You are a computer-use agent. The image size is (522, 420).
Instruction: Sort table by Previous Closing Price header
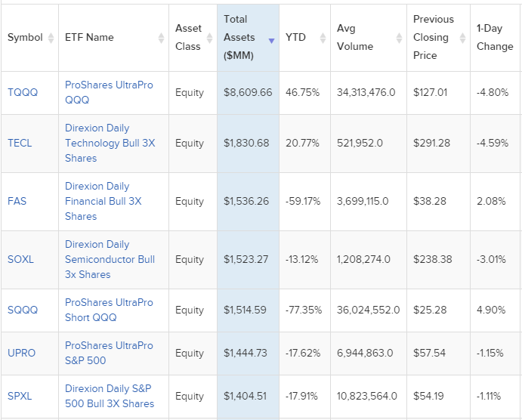[x=434, y=37]
